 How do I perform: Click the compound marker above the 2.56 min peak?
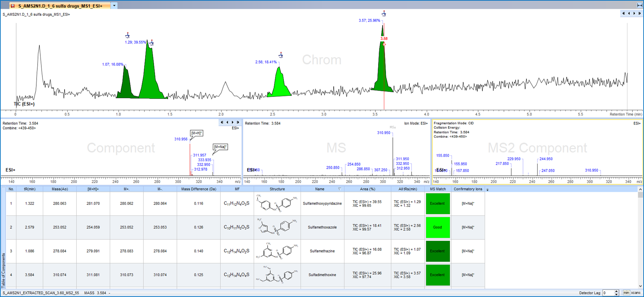[280, 55]
